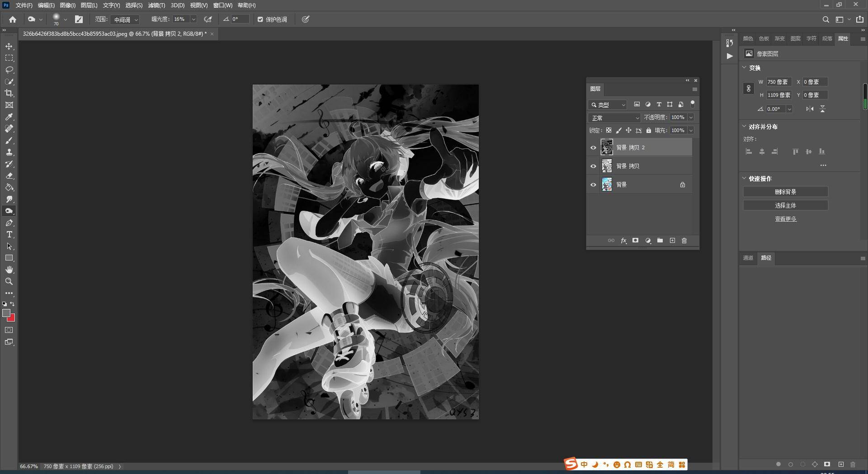Switch to the 通道 tab

pos(748,258)
